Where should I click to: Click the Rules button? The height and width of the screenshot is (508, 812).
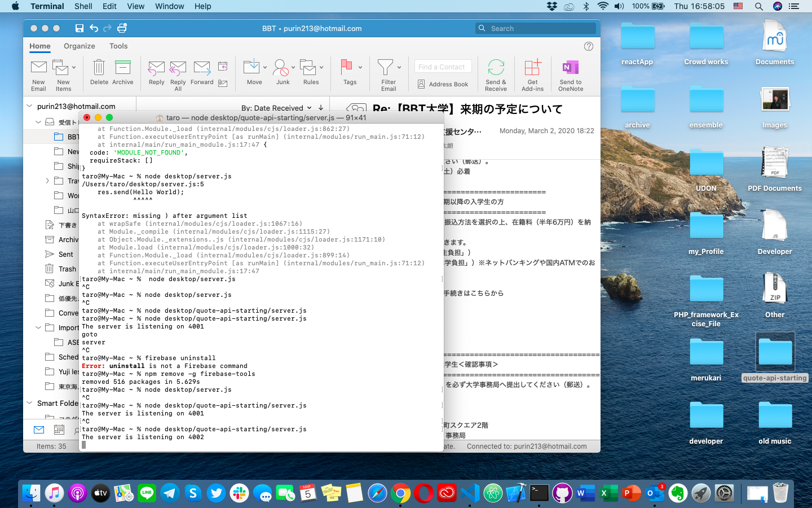311,72
